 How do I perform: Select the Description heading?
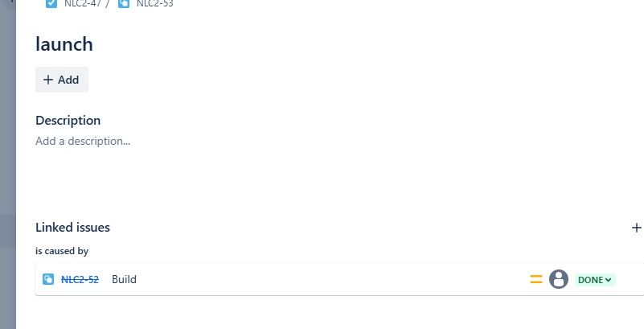tap(68, 121)
